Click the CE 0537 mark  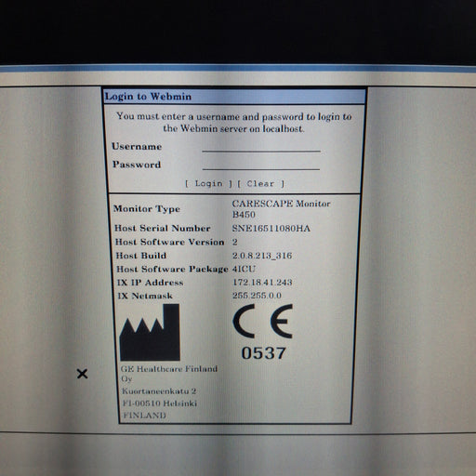pos(263,332)
